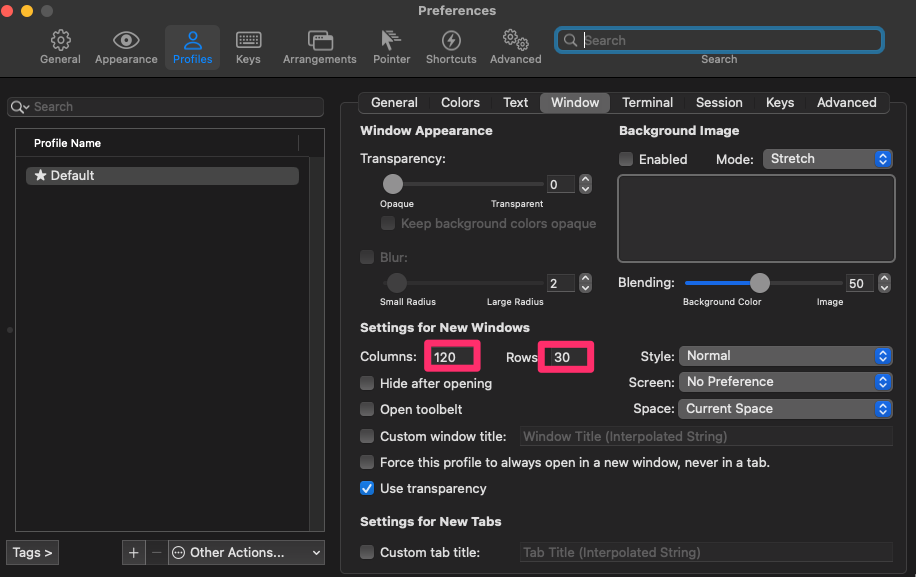Image resolution: width=916 pixels, height=577 pixels.
Task: Check Force this profile to open in new window
Action: [x=367, y=463]
